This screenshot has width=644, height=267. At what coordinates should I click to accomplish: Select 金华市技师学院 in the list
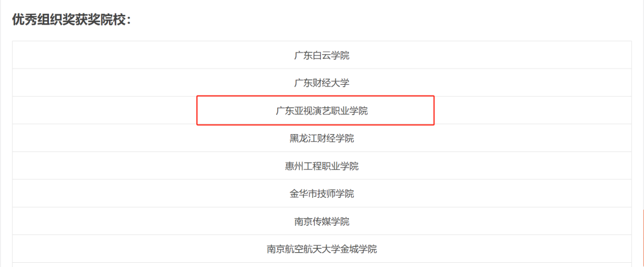pyautogui.click(x=321, y=194)
